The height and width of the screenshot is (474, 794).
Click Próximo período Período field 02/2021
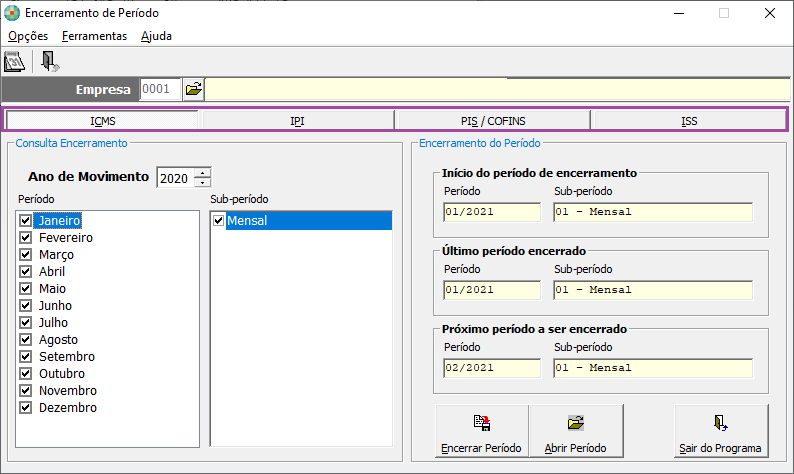point(492,368)
